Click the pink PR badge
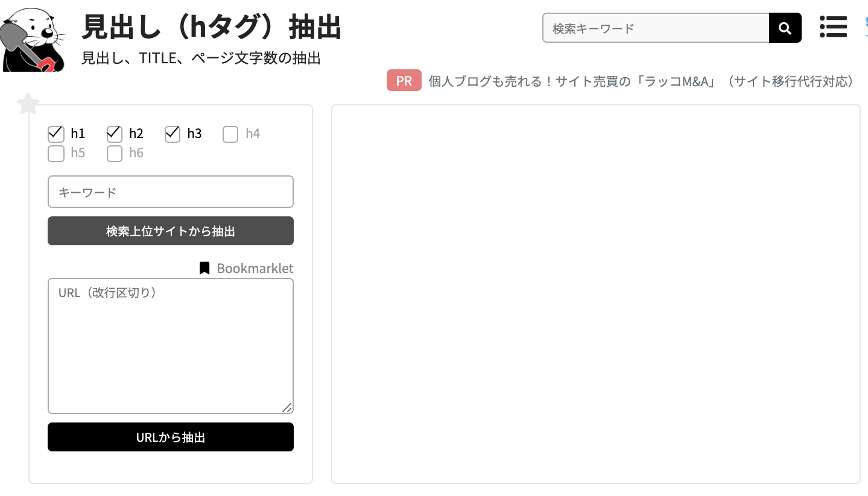This screenshot has height=496, width=868. [x=404, y=81]
